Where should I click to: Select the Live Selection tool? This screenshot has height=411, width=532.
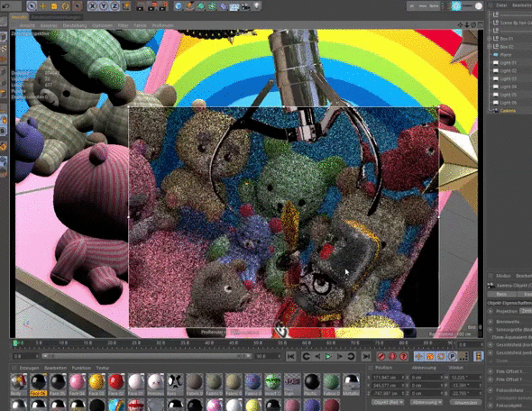pyautogui.click(x=32, y=5)
